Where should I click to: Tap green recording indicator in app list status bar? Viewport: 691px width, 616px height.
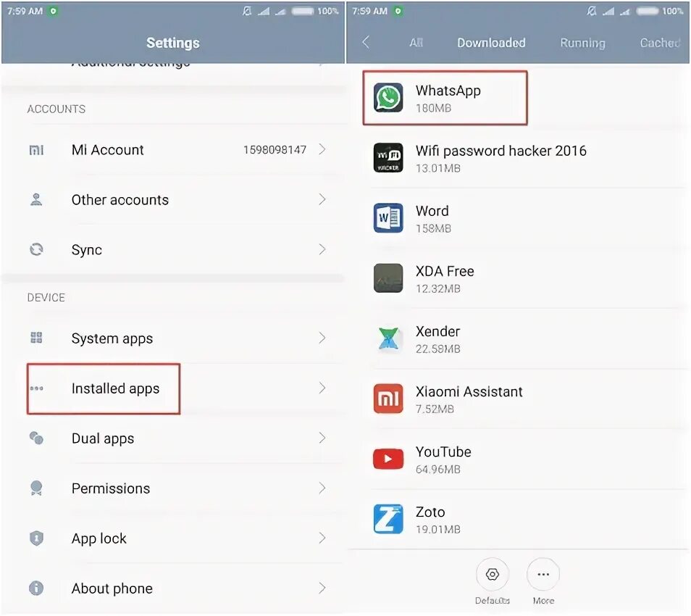pos(398,11)
